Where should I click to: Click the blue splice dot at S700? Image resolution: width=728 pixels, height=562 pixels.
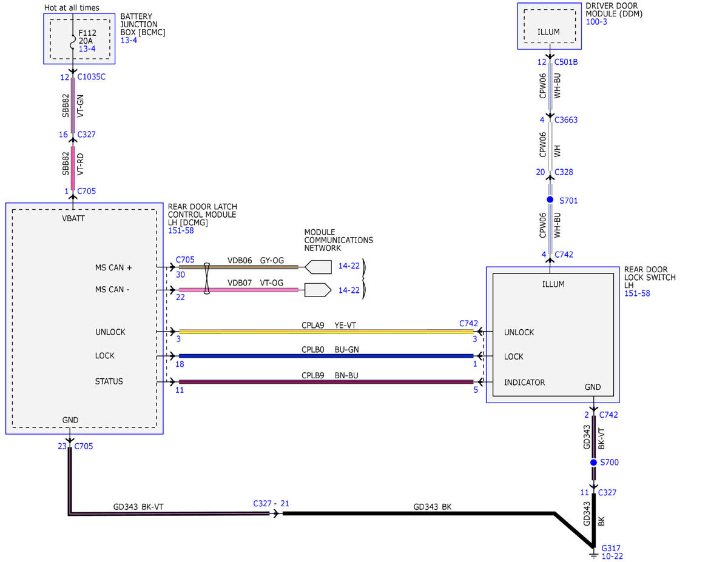coord(594,463)
